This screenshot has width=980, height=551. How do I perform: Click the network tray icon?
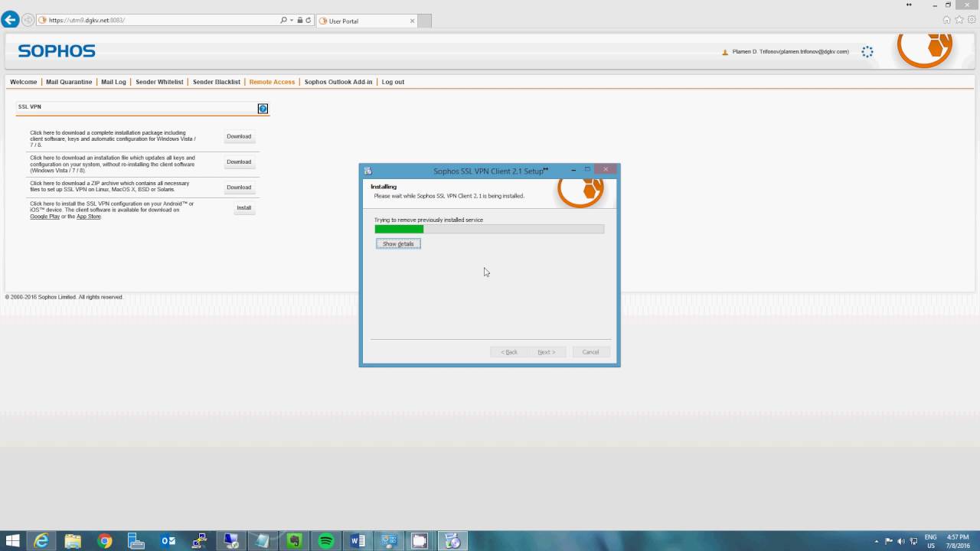tap(913, 541)
